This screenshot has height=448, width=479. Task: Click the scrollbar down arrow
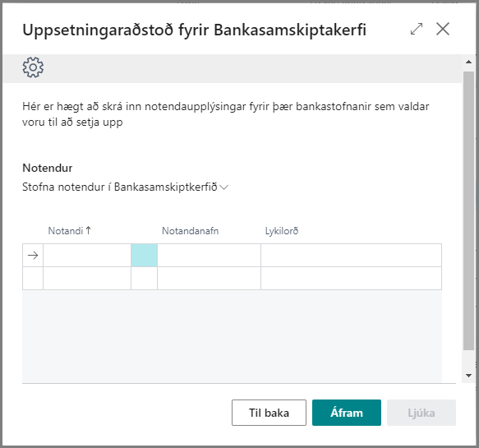click(468, 376)
